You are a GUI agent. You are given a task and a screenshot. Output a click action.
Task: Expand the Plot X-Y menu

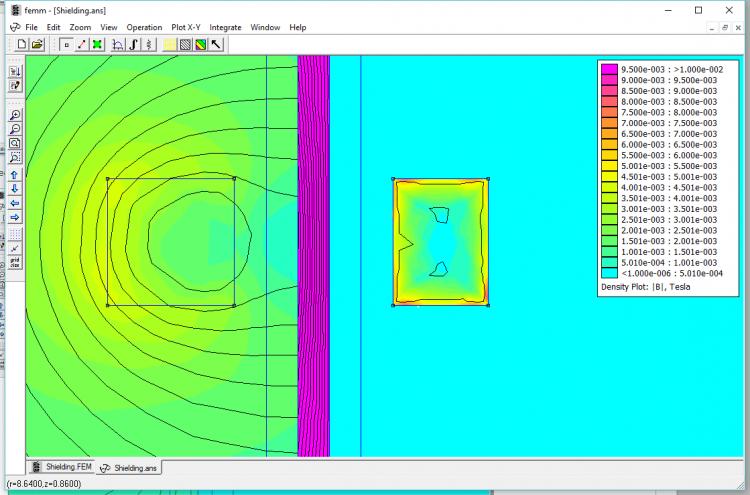pyautogui.click(x=186, y=27)
